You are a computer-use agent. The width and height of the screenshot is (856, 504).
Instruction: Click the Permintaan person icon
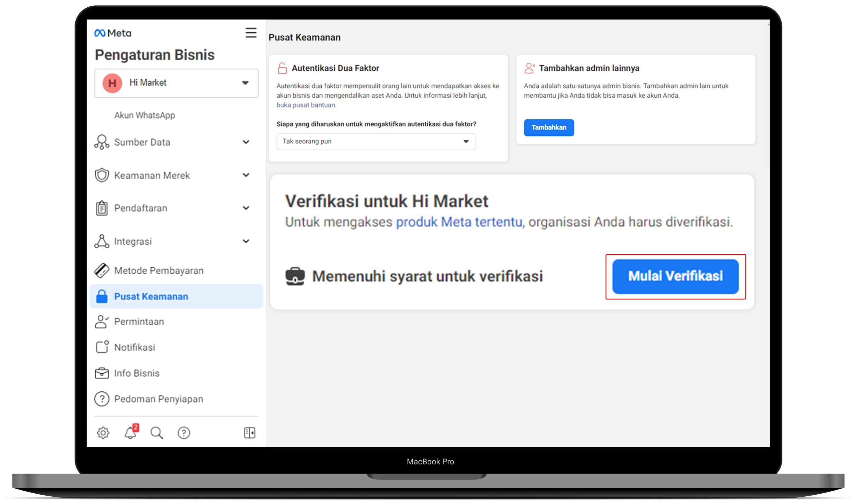pyautogui.click(x=102, y=321)
